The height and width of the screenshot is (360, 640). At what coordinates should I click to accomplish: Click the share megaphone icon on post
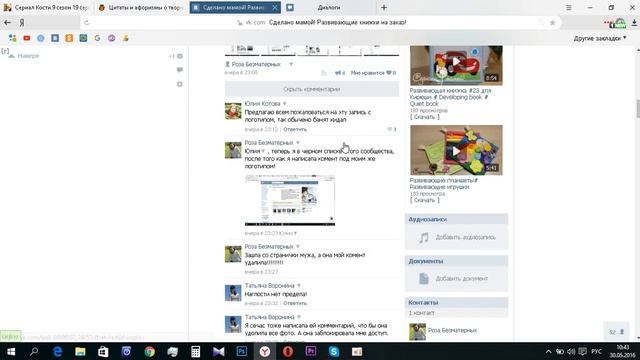coord(338,73)
